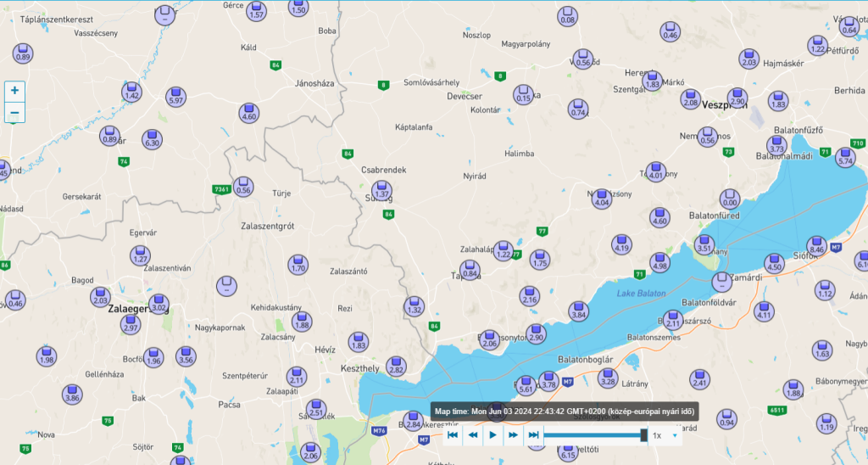Click the 5.97 rainfall station marker

(176, 96)
